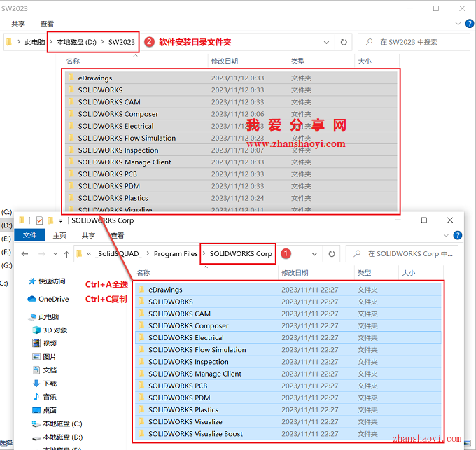Select SOLIDWORKS Flow Simulation in SW2023 window

[231, 138]
